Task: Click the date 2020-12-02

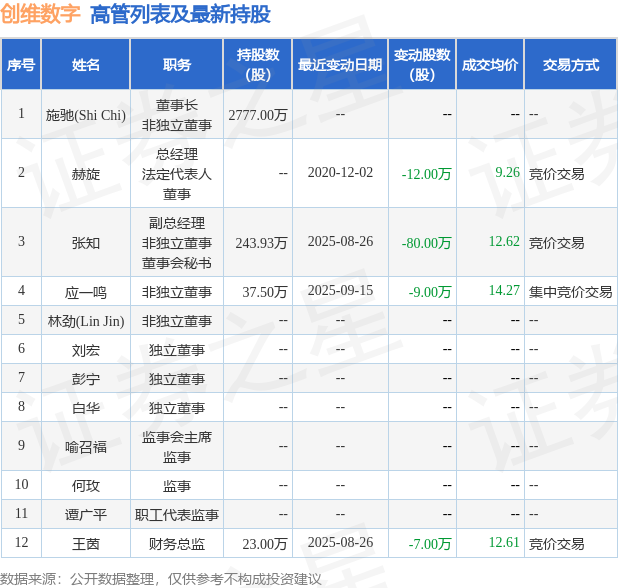Action: pyautogui.click(x=340, y=173)
